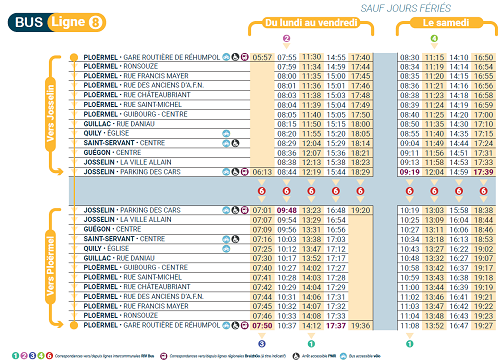Screen dimensions: 500x362
Task: Click the green connection 4 marker above Saturday 11:15
Action: (x=434, y=38)
